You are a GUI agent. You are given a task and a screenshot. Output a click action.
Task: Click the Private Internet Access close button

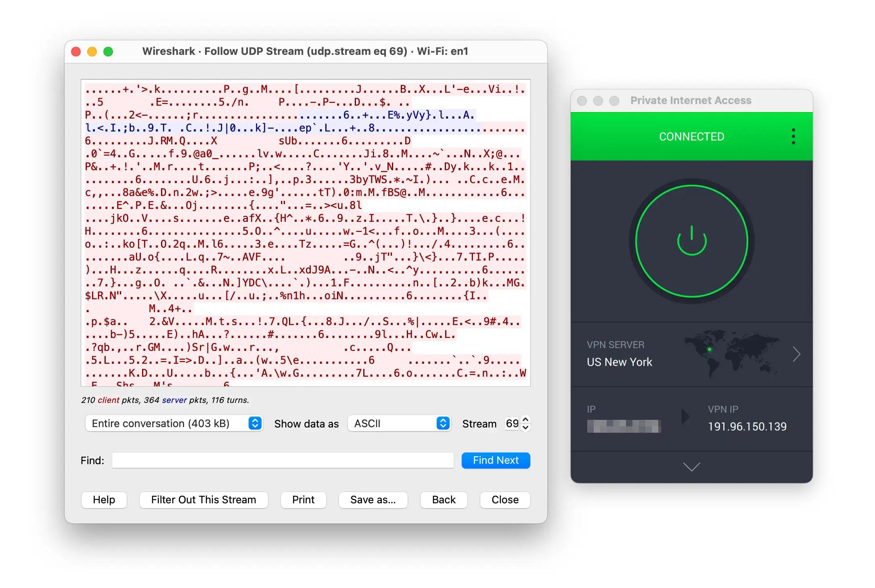(x=582, y=100)
